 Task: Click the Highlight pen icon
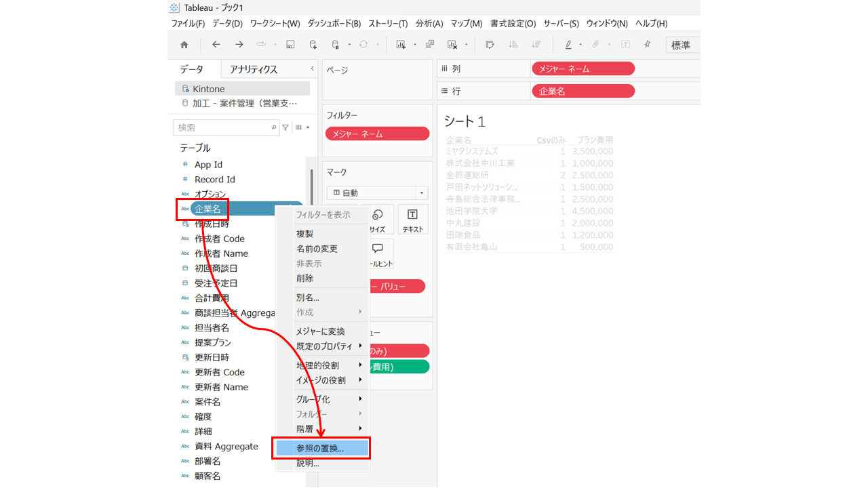click(x=568, y=45)
